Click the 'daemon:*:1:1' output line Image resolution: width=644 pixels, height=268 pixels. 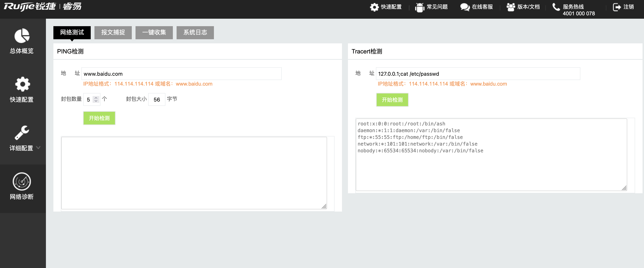point(408,130)
